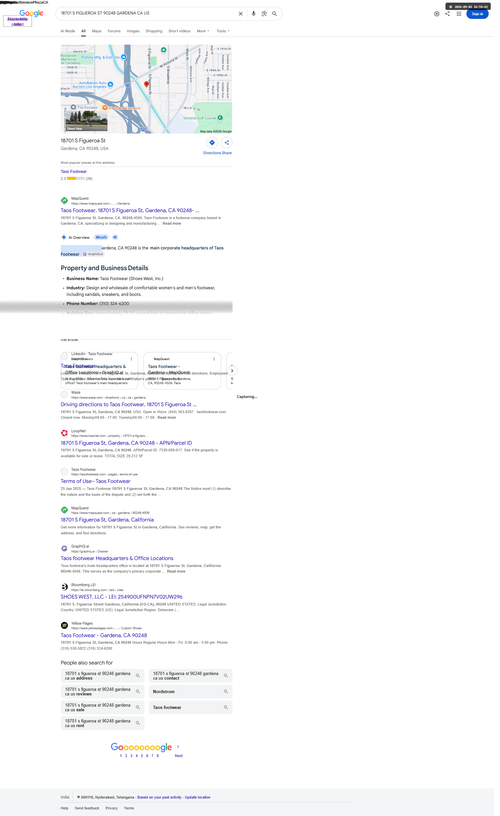Click the Next page link

(x=178, y=756)
